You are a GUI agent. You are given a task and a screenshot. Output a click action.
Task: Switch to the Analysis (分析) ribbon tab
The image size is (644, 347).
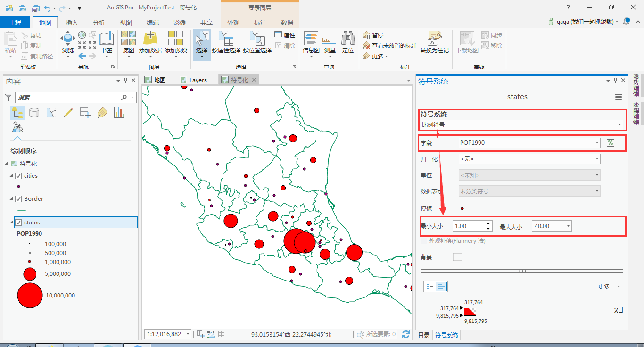tap(99, 23)
